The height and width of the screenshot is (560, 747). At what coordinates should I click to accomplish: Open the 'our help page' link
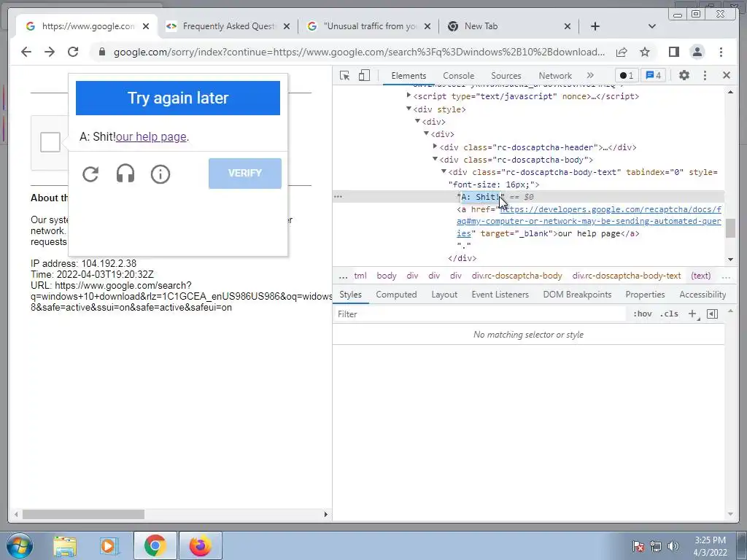click(x=151, y=137)
